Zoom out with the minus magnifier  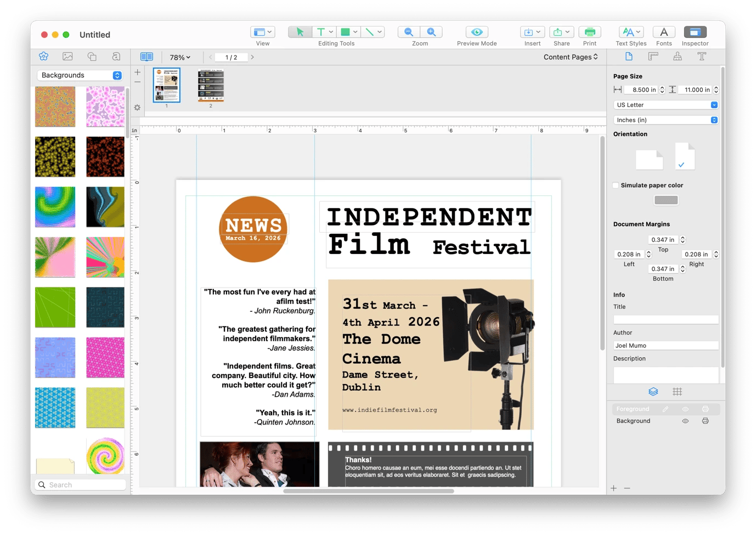point(409,32)
